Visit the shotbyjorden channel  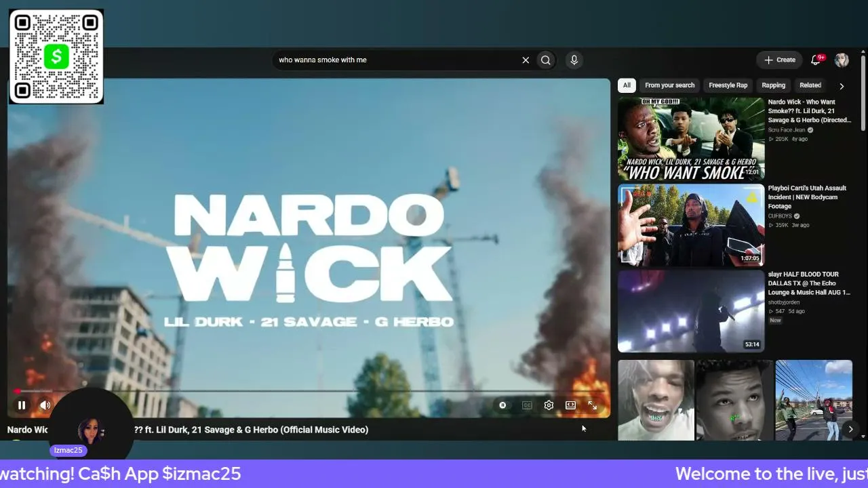click(x=784, y=302)
